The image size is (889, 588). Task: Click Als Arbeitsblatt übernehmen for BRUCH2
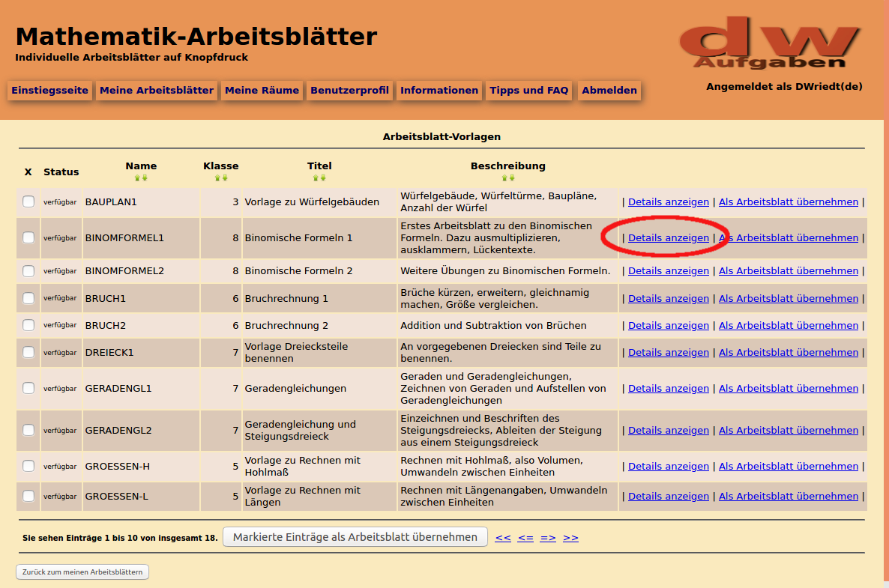point(789,326)
